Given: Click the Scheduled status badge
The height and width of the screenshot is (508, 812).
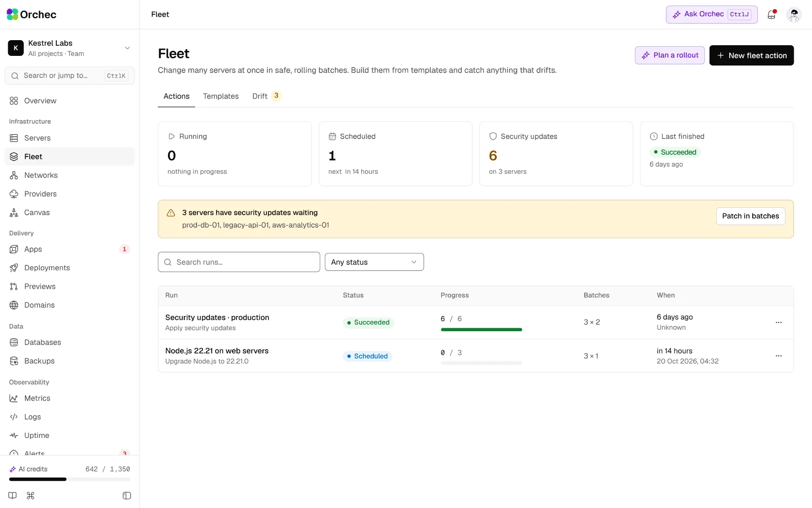Looking at the screenshot, I should tap(367, 356).
